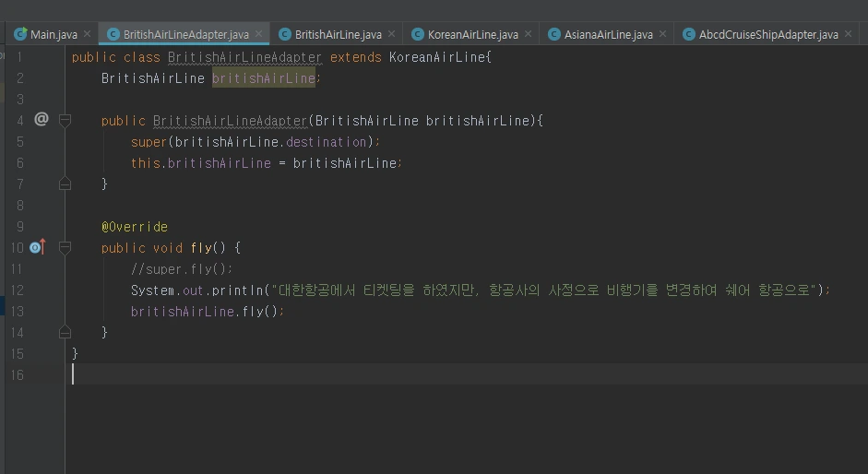This screenshot has height=474, width=868.
Task: Click the 'extends' keyword on line 1
Action: click(356, 57)
